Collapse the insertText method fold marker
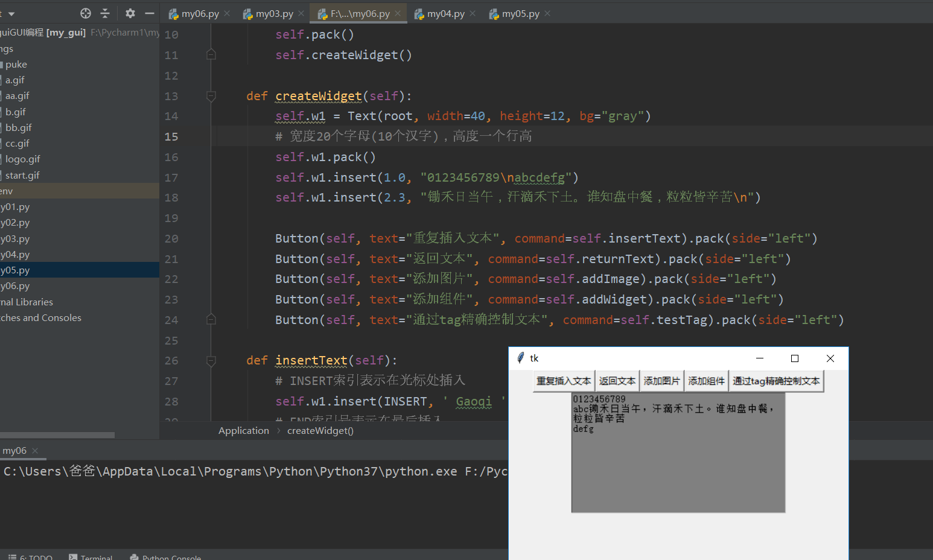933x560 pixels. (x=211, y=361)
